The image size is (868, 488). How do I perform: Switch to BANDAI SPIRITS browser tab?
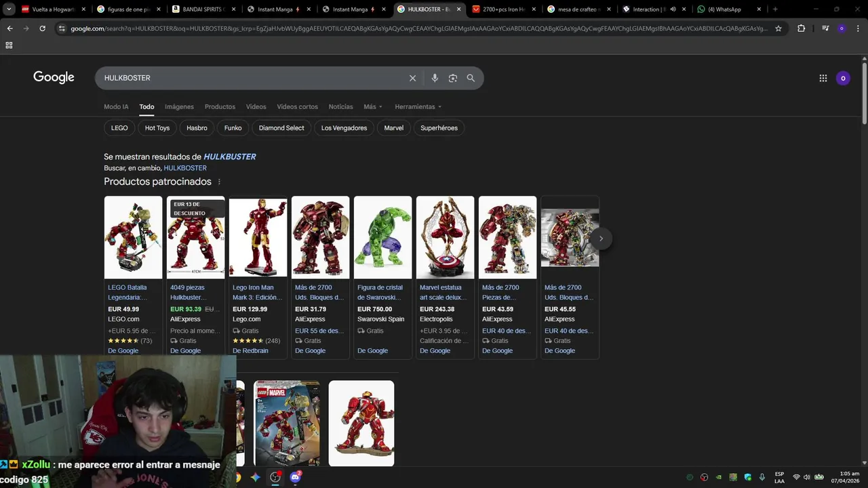click(x=203, y=9)
